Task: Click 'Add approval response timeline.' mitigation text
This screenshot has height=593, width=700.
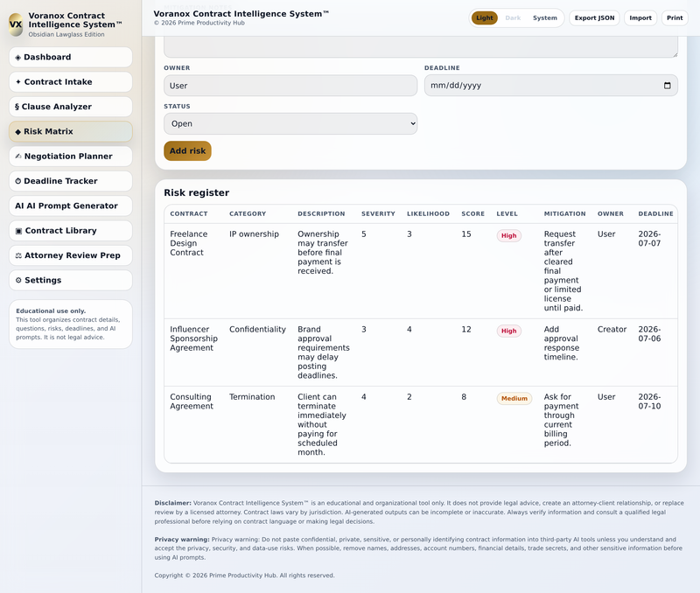Action: tap(562, 344)
